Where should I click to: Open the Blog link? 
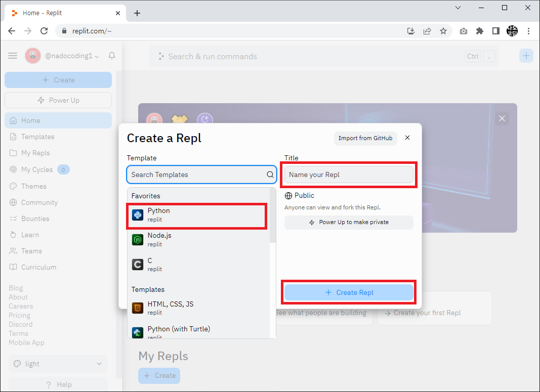coord(16,288)
